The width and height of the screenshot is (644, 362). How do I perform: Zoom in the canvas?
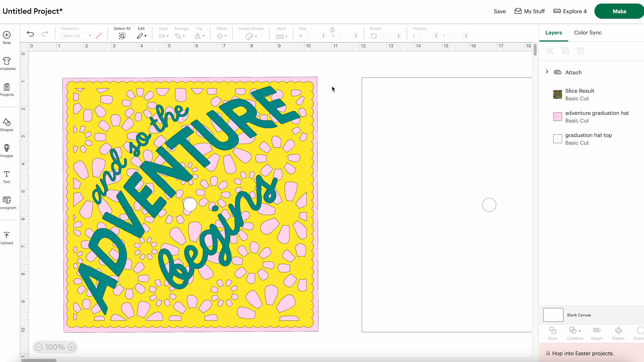[71, 347]
